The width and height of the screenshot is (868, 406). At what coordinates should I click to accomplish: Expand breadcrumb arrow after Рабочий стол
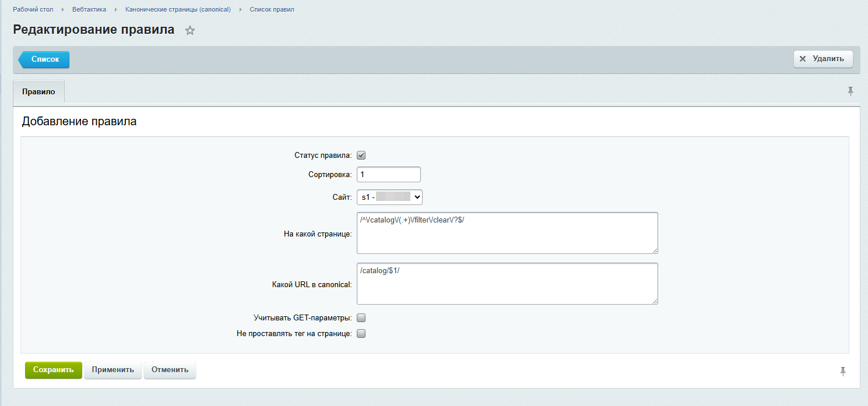63,10
